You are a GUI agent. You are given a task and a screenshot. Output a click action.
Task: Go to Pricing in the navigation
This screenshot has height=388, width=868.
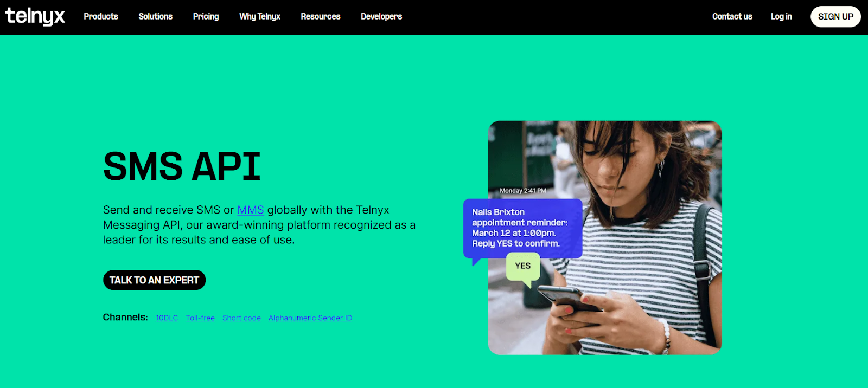[x=206, y=16]
